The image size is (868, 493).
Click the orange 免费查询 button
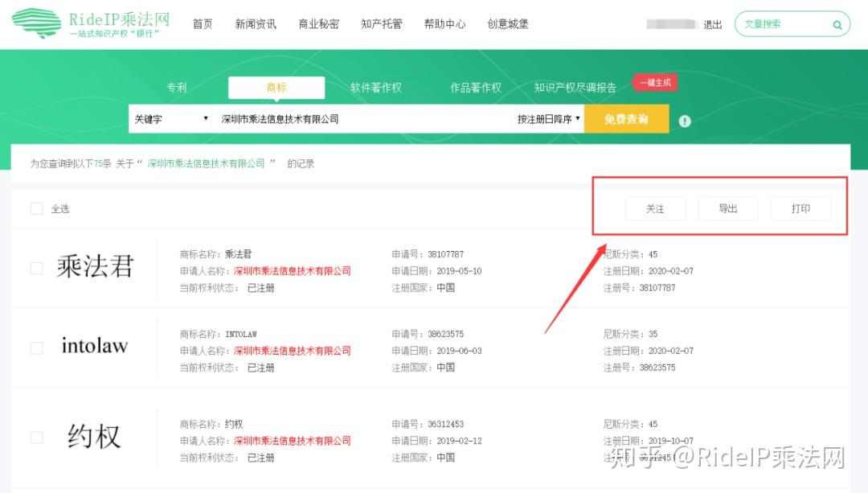pos(627,118)
